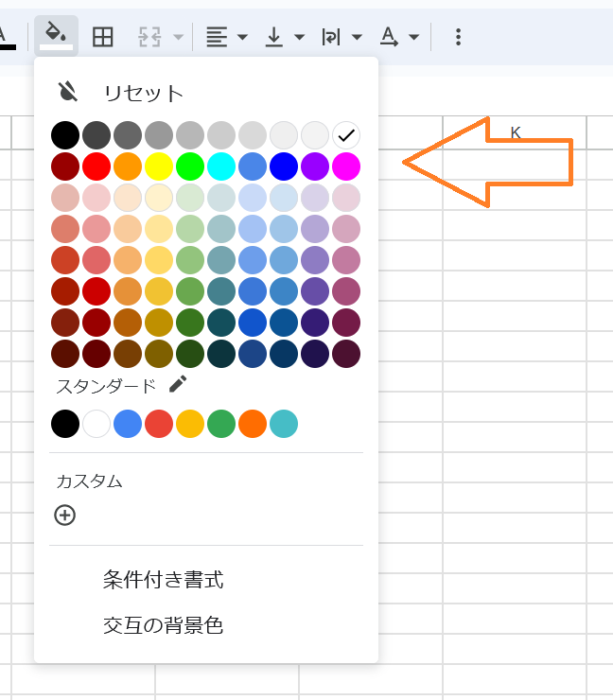Click the text rotation icon
Image resolution: width=613 pixels, height=700 pixels.
389,37
